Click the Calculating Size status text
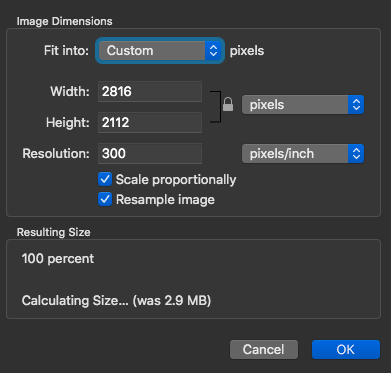 (x=116, y=301)
